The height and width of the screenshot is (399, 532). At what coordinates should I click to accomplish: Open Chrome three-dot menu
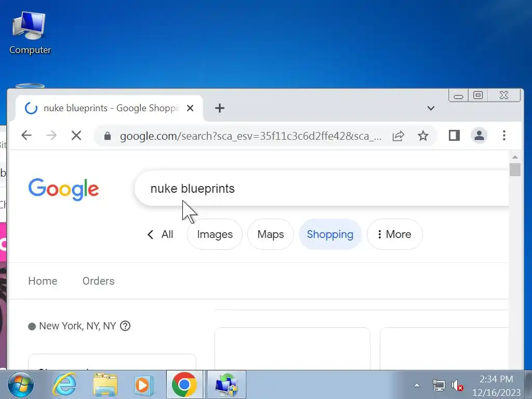pyautogui.click(x=504, y=136)
